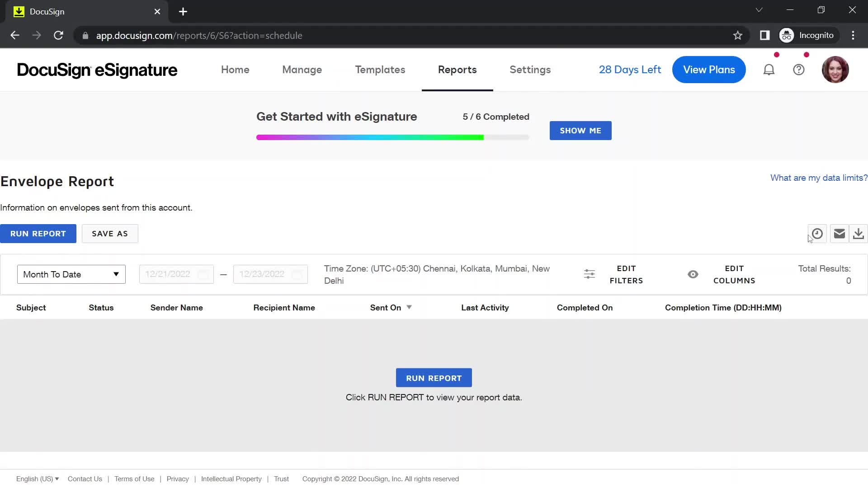Change language English (US) dropdown

[x=38, y=479]
